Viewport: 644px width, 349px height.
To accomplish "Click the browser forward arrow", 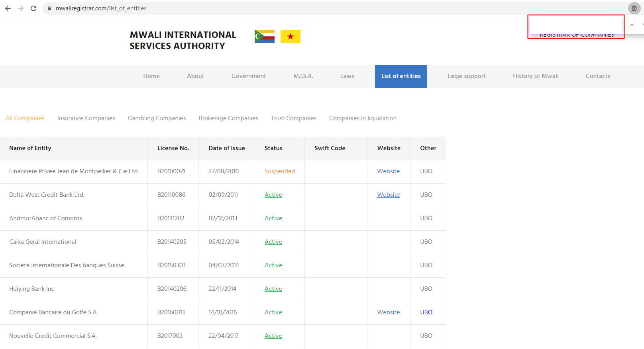I will (x=21, y=8).
